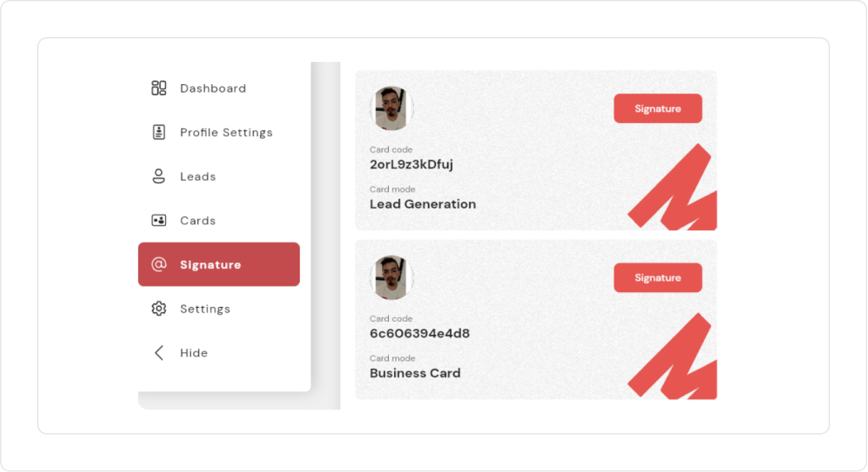Click the at-sign Signature icon in sidebar

click(159, 265)
